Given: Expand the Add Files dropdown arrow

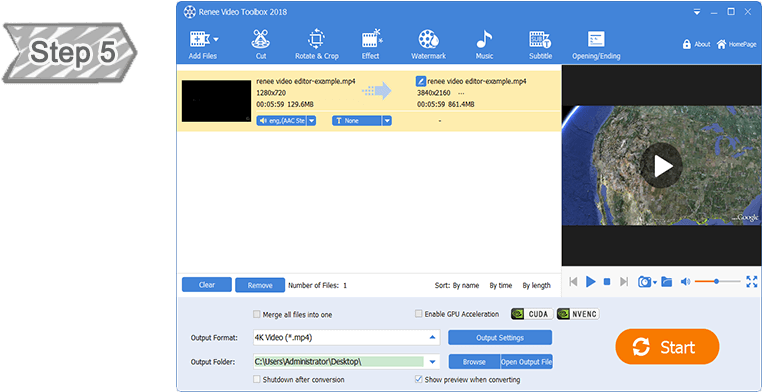Looking at the screenshot, I should pyautogui.click(x=216, y=39).
